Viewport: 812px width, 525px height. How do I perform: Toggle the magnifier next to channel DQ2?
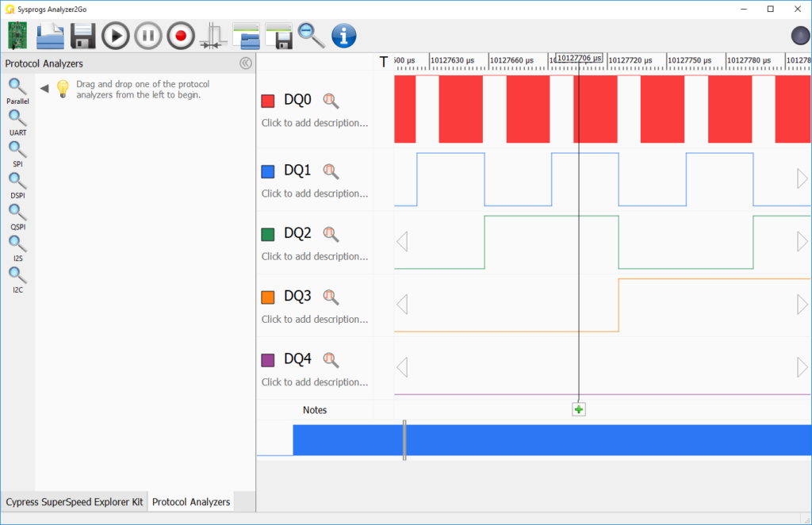tap(331, 233)
